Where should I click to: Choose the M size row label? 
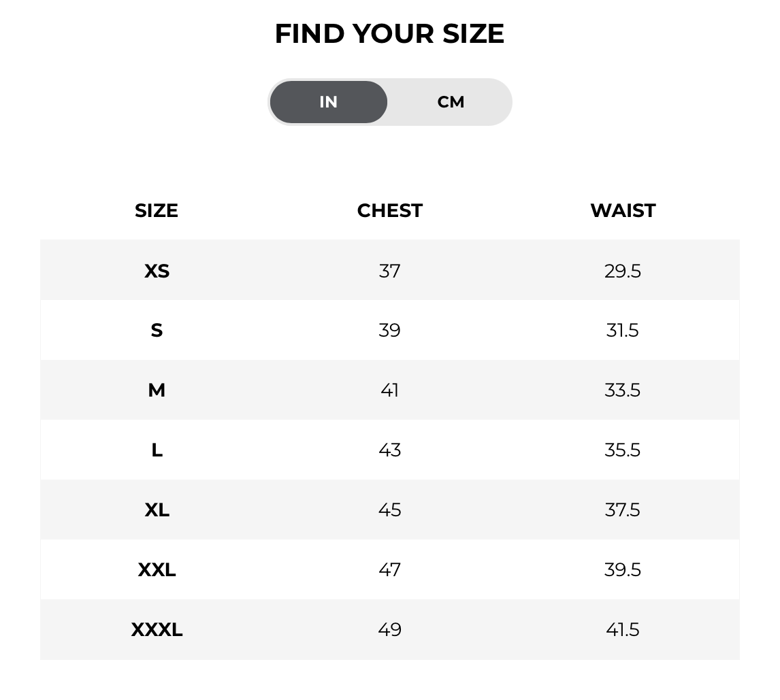(157, 390)
